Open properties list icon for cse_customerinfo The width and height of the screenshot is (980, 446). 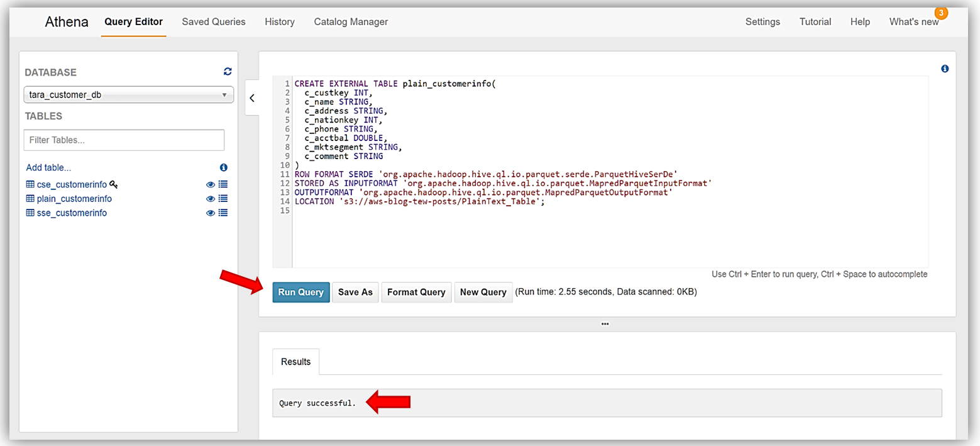223,185
